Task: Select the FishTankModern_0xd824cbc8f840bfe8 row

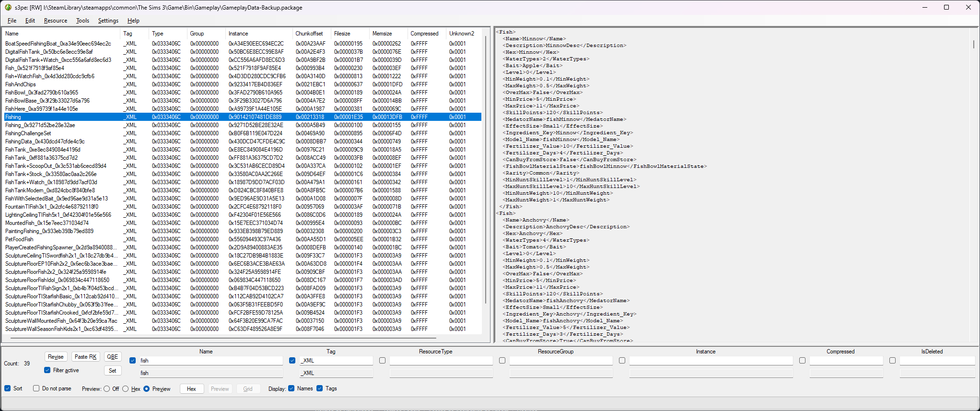Action: (x=242, y=190)
